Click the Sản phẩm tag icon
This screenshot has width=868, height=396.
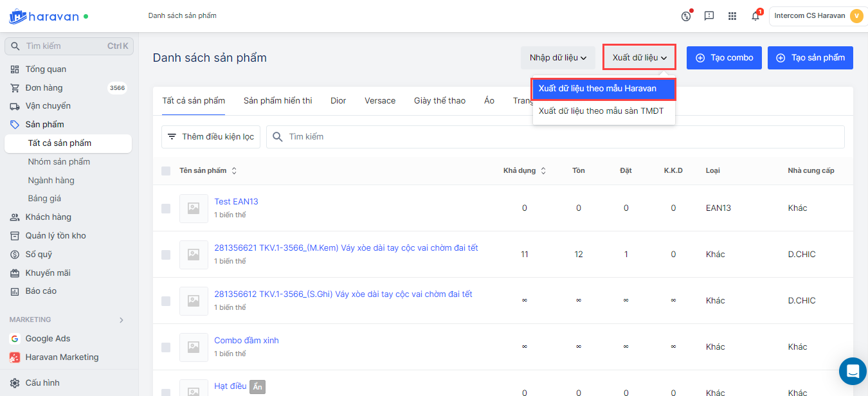[x=15, y=125]
